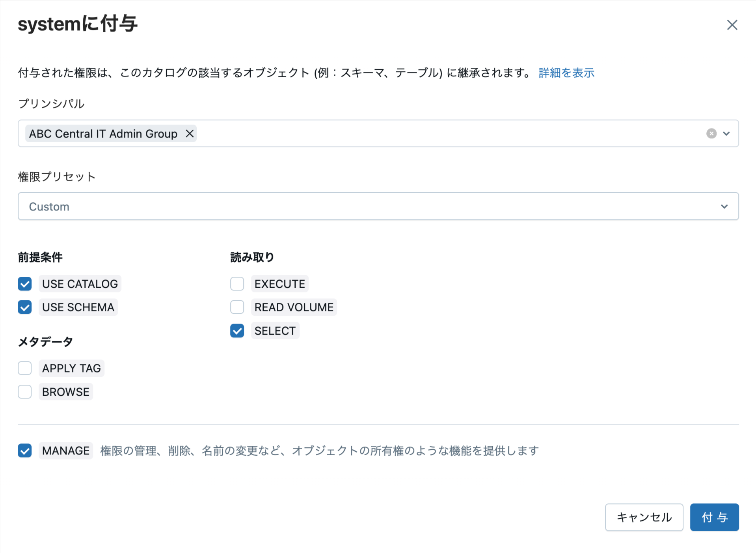The height and width of the screenshot is (553, 756).
Task: Click the EXECUTE label text
Action: pyautogui.click(x=280, y=284)
